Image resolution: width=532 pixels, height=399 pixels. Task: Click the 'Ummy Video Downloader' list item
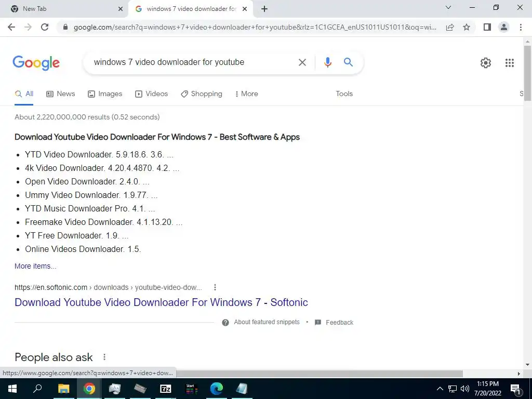(x=91, y=195)
